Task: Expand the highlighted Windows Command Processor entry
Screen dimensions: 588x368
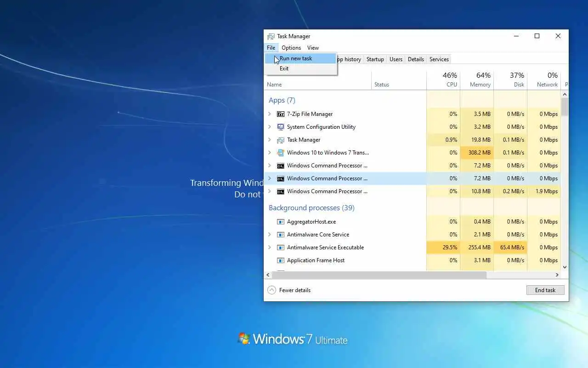Action: (270, 178)
